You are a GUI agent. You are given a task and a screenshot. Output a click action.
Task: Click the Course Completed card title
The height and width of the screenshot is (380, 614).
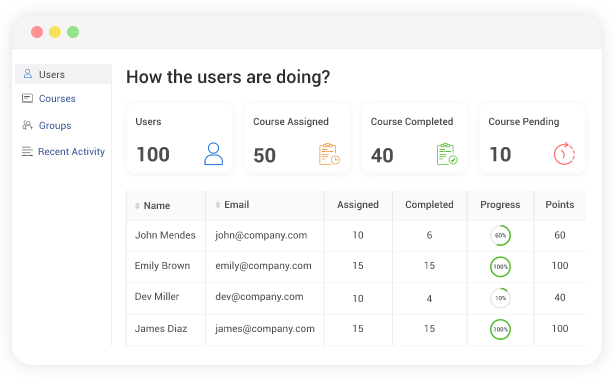412,122
